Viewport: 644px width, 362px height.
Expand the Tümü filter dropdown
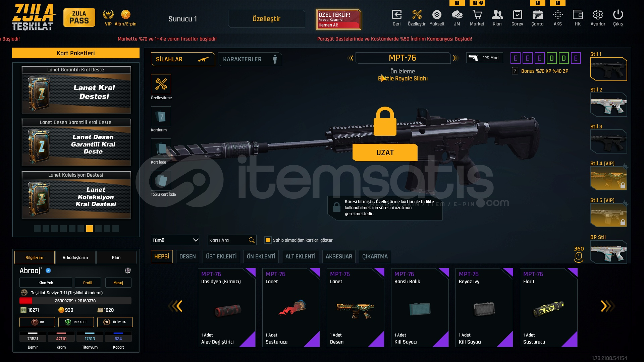click(x=175, y=240)
